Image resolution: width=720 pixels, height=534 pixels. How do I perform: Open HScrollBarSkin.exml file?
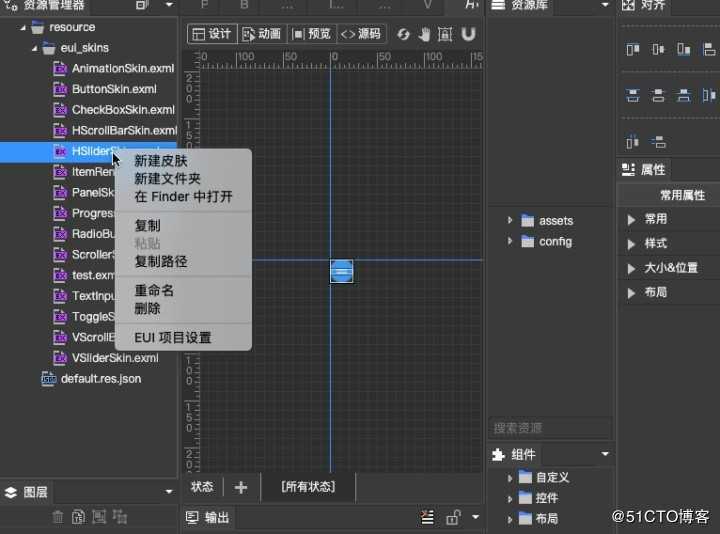[x=124, y=130]
